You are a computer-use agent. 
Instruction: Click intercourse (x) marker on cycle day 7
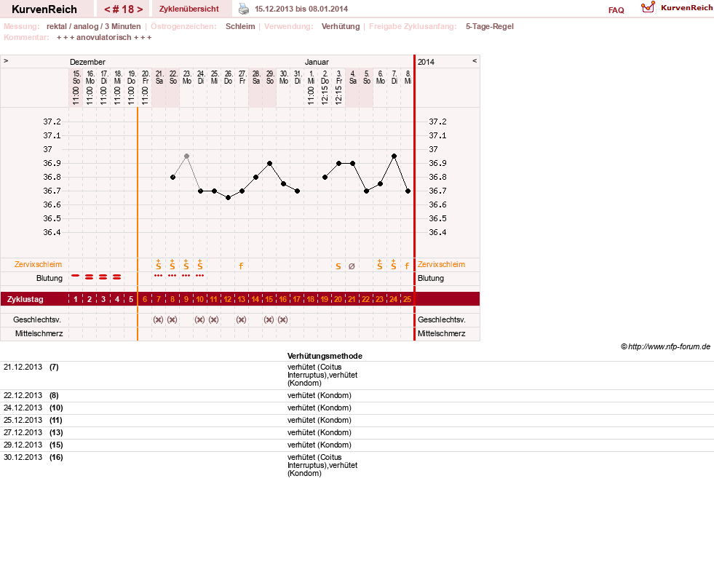point(158,319)
